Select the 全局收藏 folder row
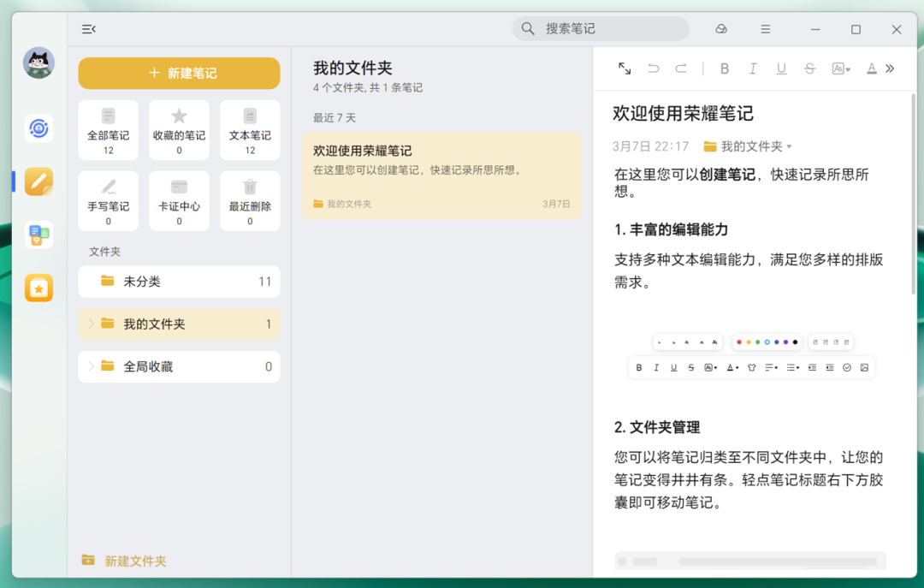 (179, 366)
